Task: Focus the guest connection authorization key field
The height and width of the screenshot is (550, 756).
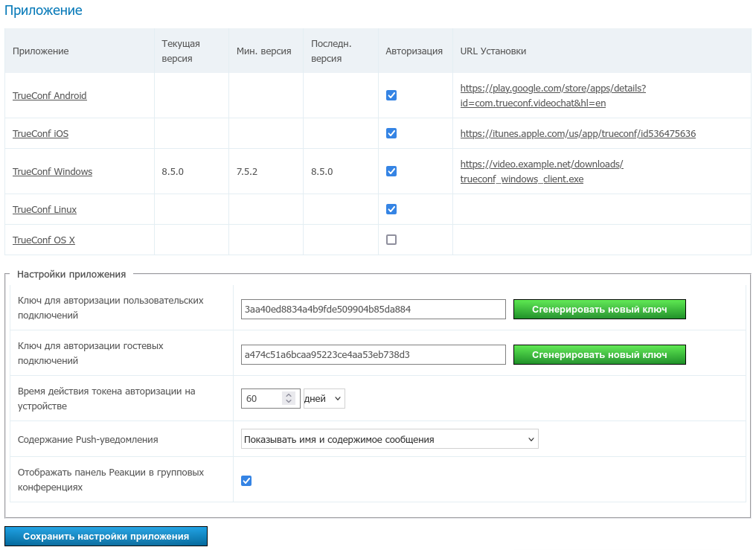Action: pyautogui.click(x=374, y=355)
